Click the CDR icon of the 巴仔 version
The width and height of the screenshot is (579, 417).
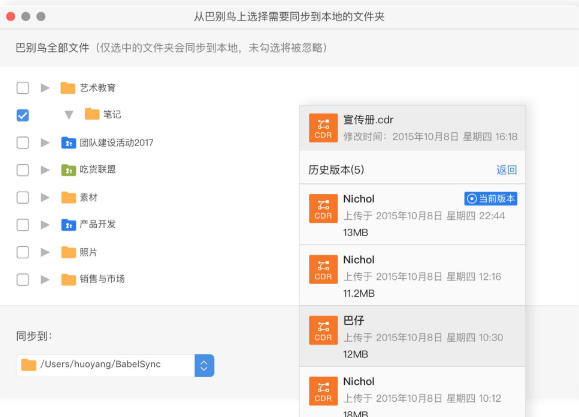coord(323,330)
